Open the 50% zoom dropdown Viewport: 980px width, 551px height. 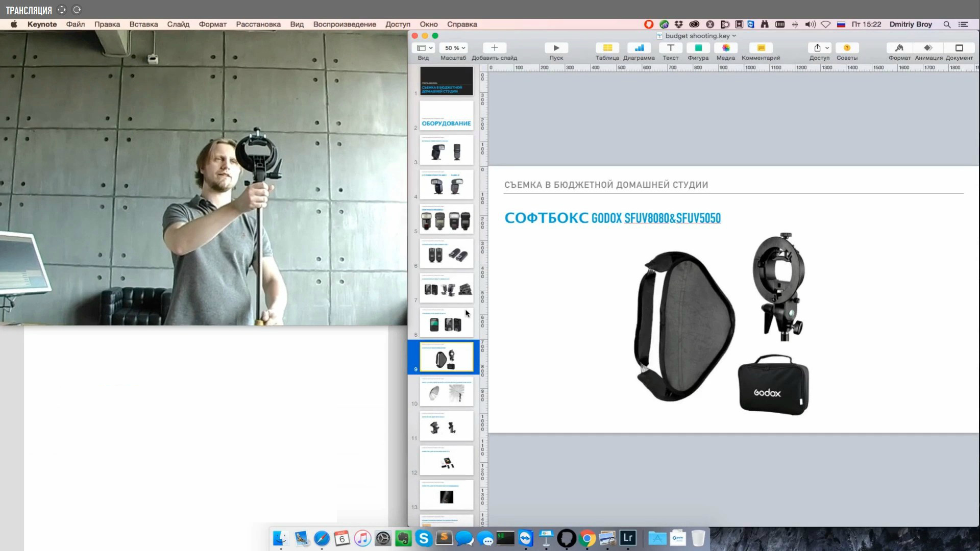coord(454,48)
